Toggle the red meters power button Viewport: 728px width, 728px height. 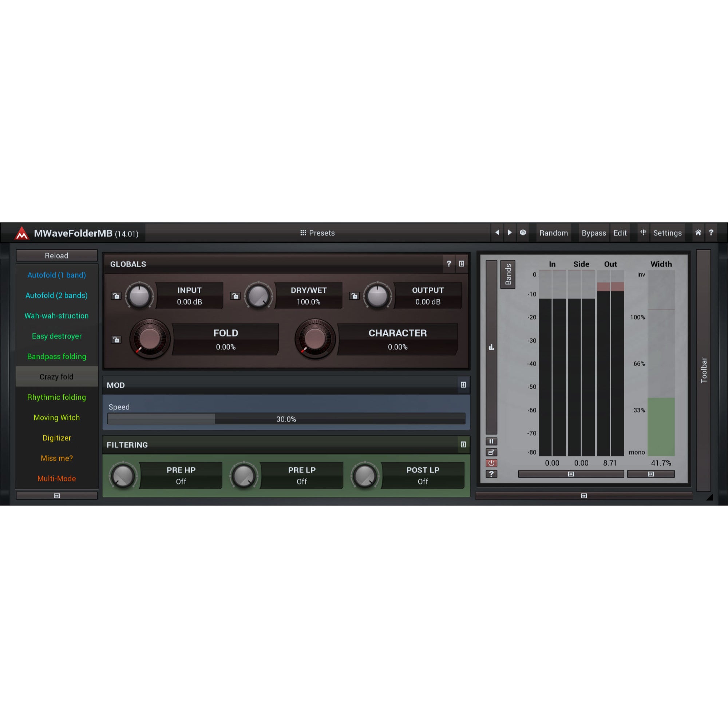(491, 463)
